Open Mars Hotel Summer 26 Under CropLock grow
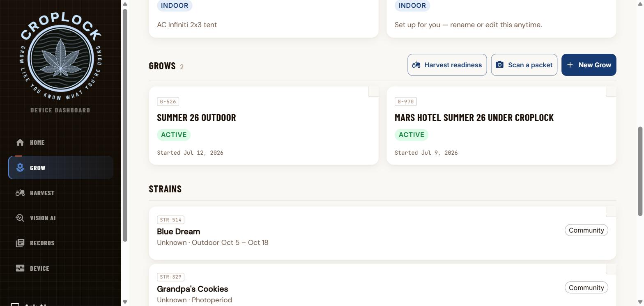Viewport: 644px width, 306px height. pyautogui.click(x=501, y=126)
